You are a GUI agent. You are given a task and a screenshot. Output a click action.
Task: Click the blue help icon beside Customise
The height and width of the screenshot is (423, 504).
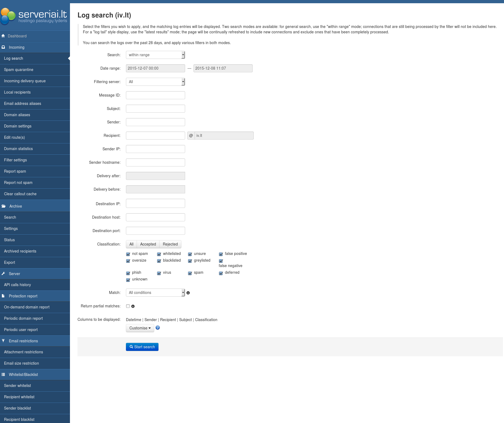(x=158, y=328)
